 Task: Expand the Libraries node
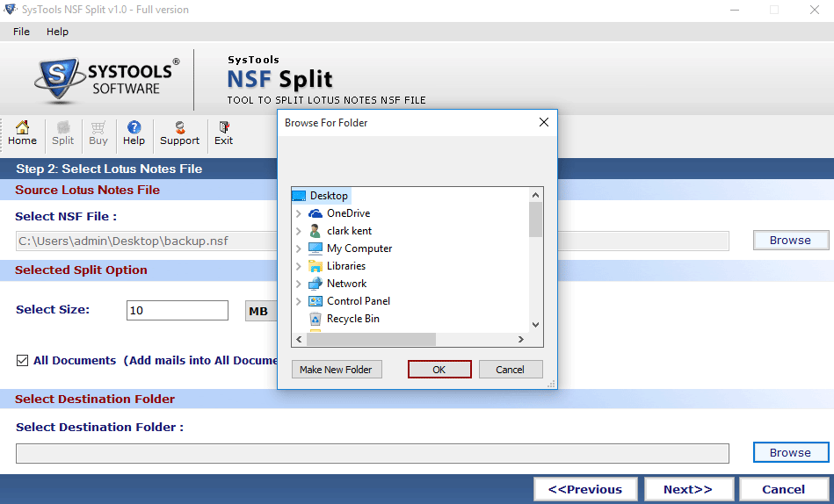(299, 266)
